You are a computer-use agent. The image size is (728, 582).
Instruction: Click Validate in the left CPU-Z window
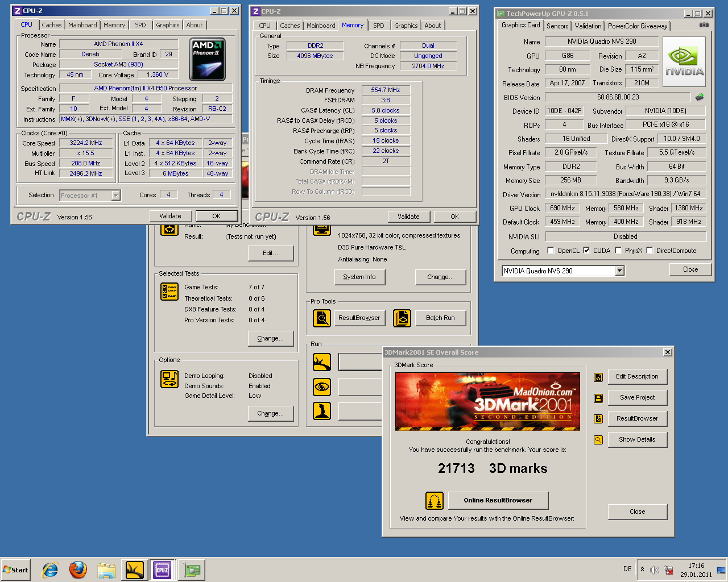click(x=170, y=216)
